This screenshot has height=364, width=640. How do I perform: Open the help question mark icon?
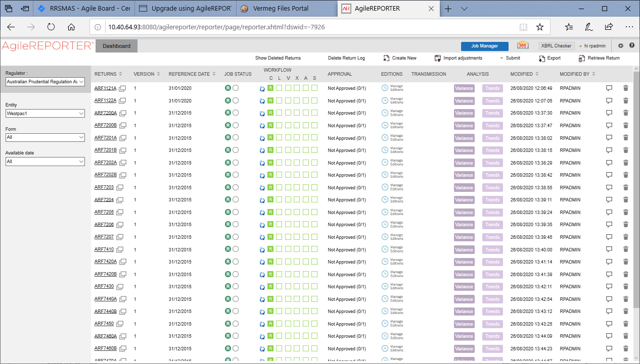632,45
